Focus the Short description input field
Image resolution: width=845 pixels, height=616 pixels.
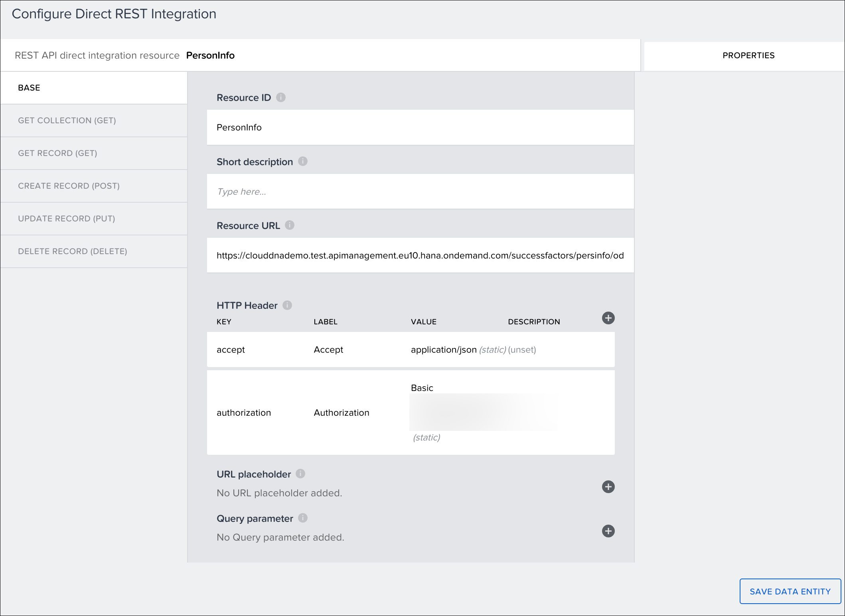pos(420,192)
